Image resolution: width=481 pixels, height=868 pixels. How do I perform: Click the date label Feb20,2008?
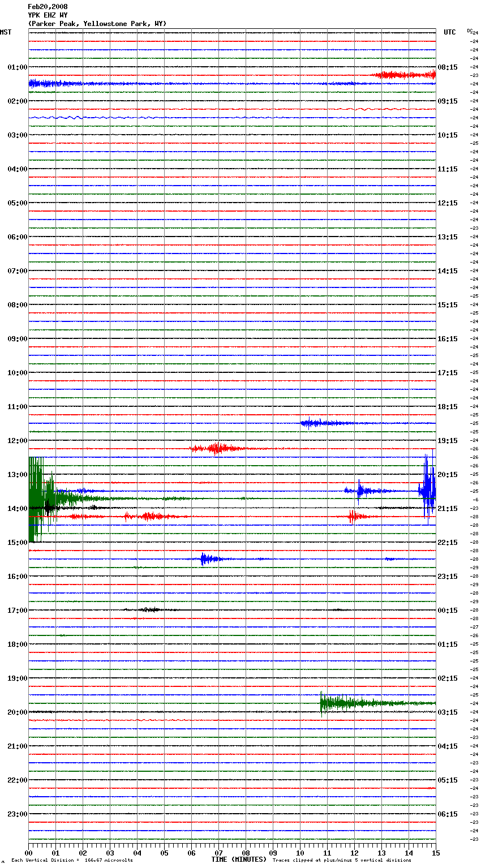[48, 7]
